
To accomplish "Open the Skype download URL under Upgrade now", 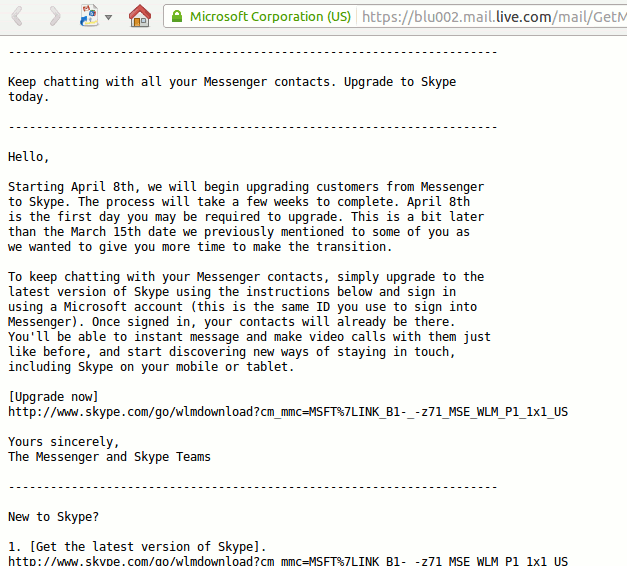I will (288, 411).
